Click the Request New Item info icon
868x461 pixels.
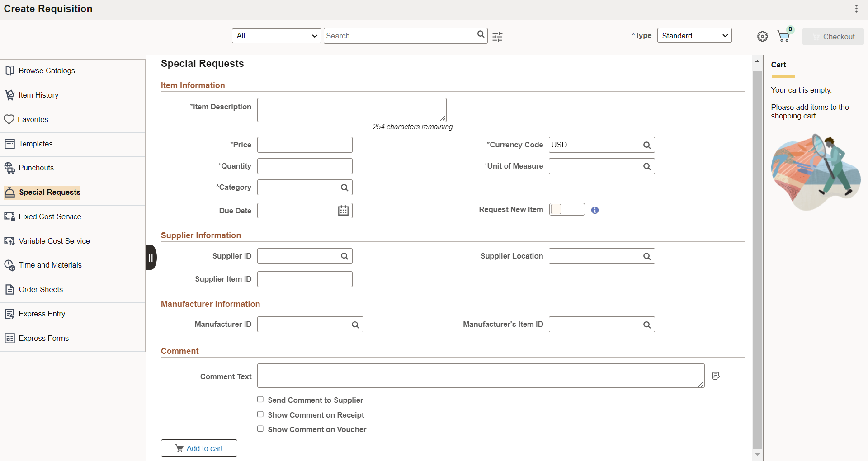(595, 210)
